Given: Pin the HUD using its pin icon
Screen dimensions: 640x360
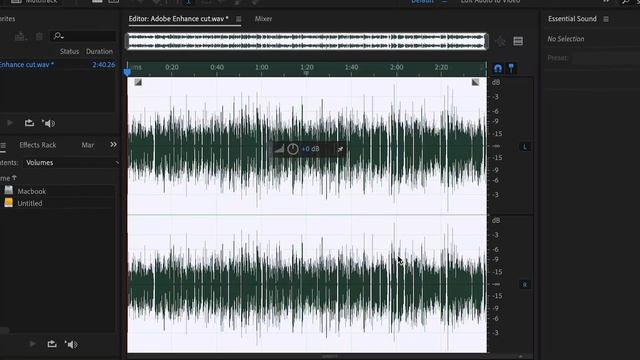Looking at the screenshot, I should point(340,149).
